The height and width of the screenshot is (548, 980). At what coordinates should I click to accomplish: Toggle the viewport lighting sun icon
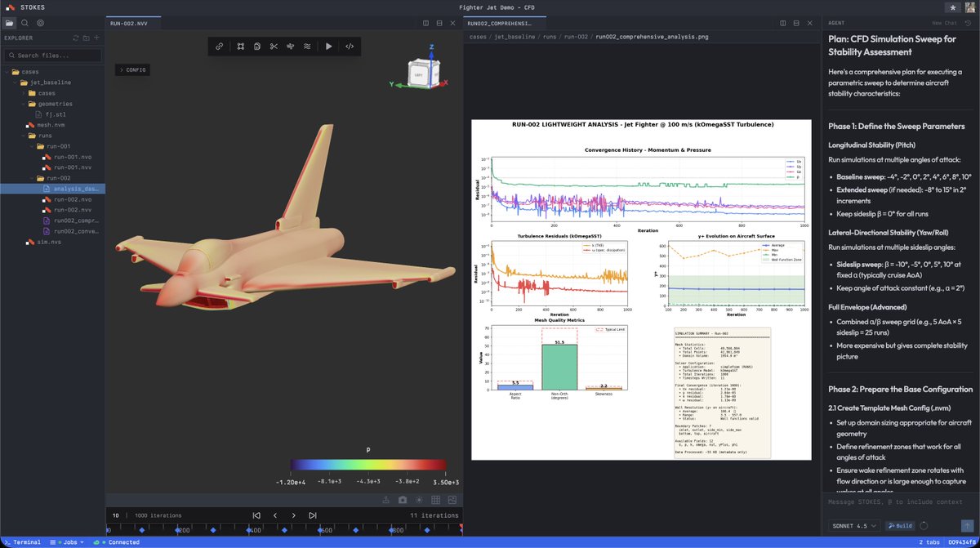coord(419,500)
